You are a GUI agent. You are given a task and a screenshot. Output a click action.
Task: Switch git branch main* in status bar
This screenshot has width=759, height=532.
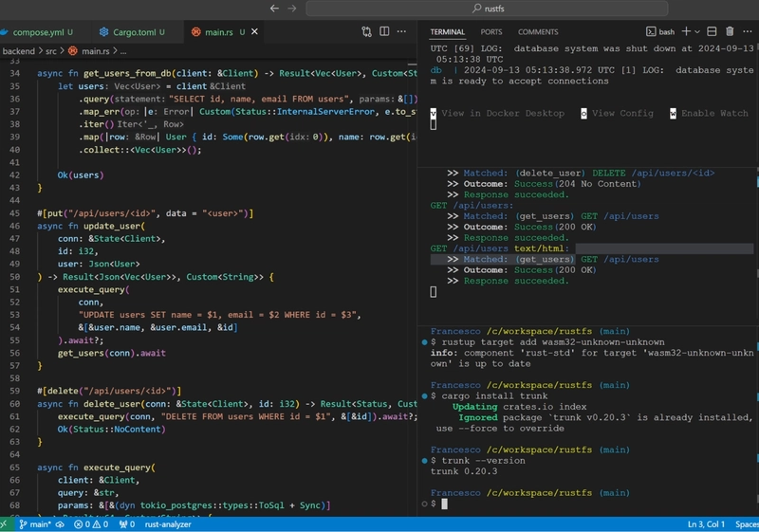tap(35, 524)
